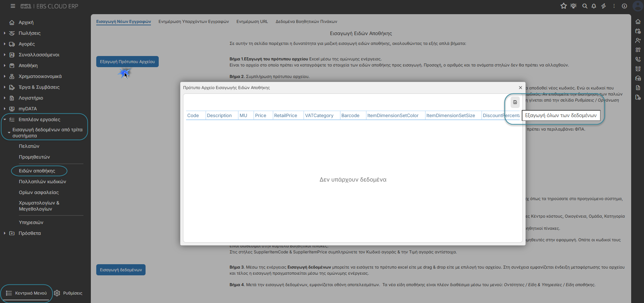The width and height of the screenshot is (644, 303).
Task: Open Κεντρικό Μενού at bottom left
Action: pyautogui.click(x=27, y=293)
